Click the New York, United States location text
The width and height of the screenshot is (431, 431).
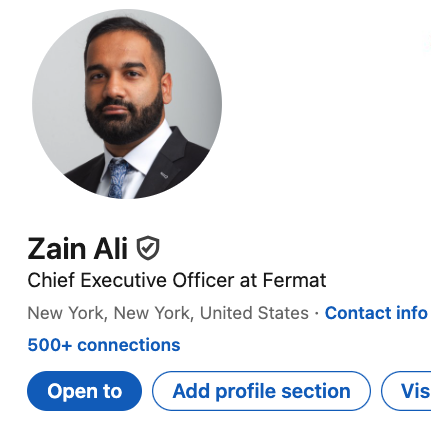click(x=168, y=313)
